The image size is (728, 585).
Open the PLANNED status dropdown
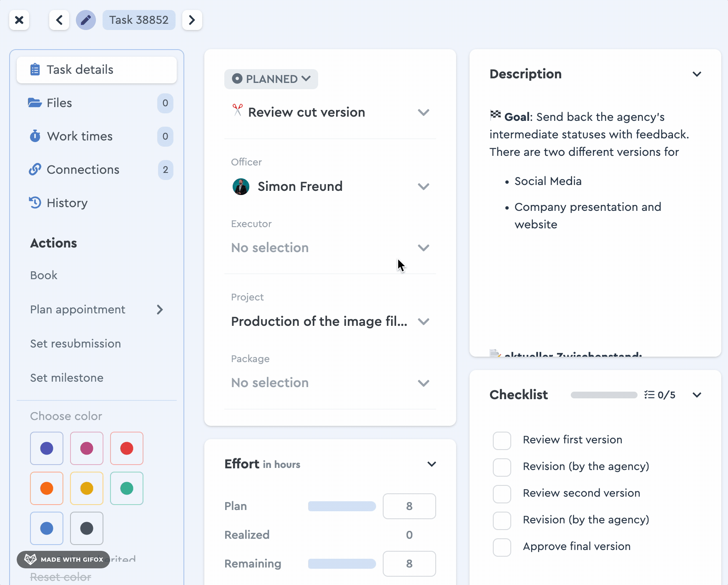pos(271,79)
